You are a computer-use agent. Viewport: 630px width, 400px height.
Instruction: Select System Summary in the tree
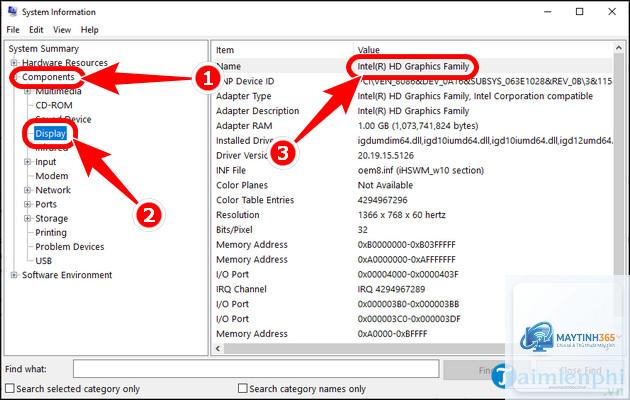click(43, 49)
